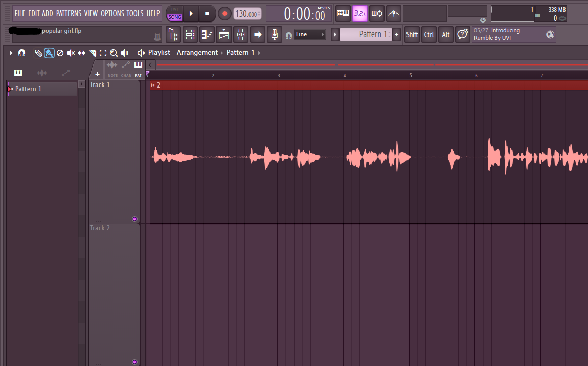Image resolution: width=588 pixels, height=366 pixels.
Task: Expand the arrow after Pattern 1 breadcrumb
Action: point(259,53)
